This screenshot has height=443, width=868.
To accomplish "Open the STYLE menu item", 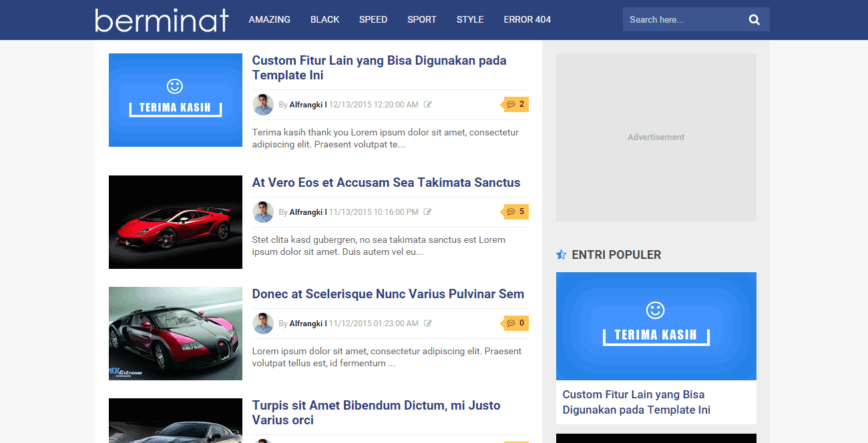I will [470, 19].
